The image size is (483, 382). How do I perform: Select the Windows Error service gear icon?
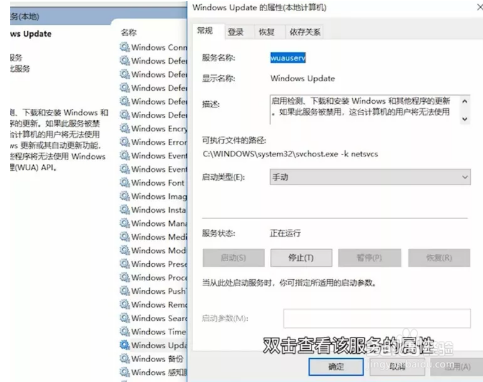click(125, 142)
